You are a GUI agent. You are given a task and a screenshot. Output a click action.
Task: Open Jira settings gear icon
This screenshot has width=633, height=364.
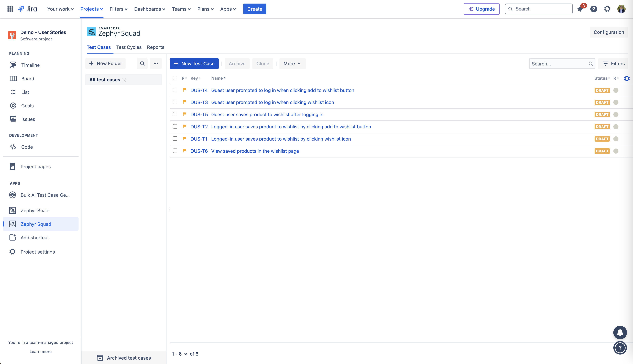coord(607,9)
